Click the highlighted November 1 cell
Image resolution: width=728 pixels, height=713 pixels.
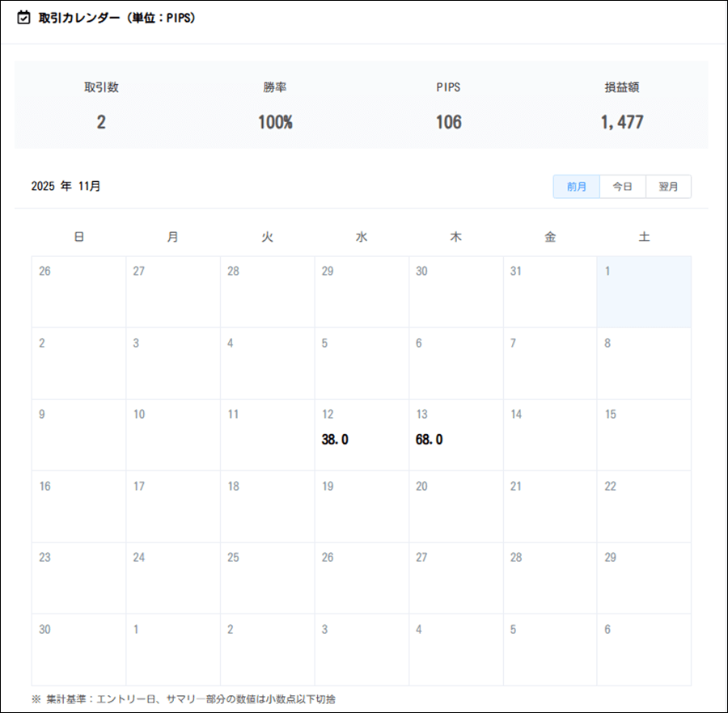click(x=644, y=291)
